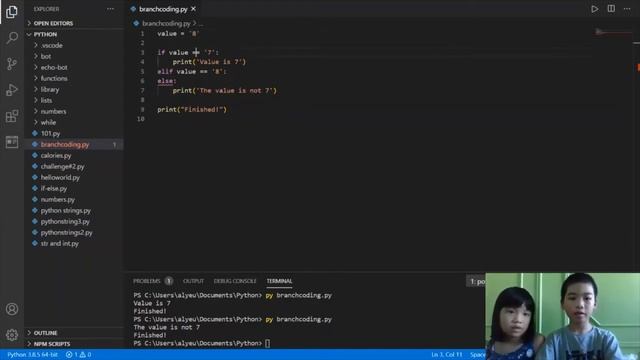Open Explorer Views and More Actions ellipsis
This screenshot has height=360, width=640.
(110, 9)
